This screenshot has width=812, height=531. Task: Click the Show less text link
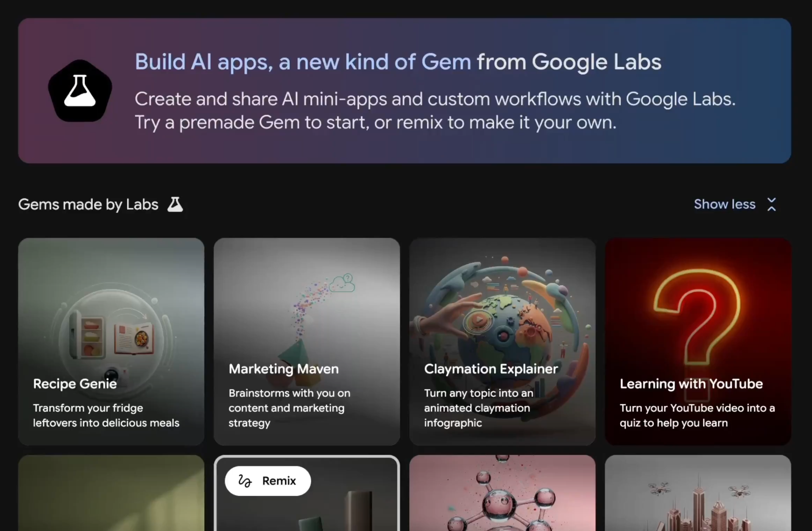point(724,204)
